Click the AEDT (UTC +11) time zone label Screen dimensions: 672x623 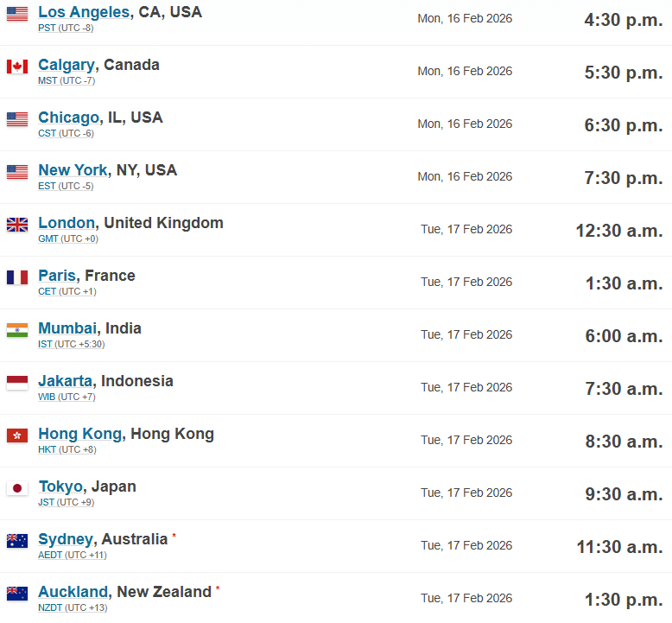[73, 556]
